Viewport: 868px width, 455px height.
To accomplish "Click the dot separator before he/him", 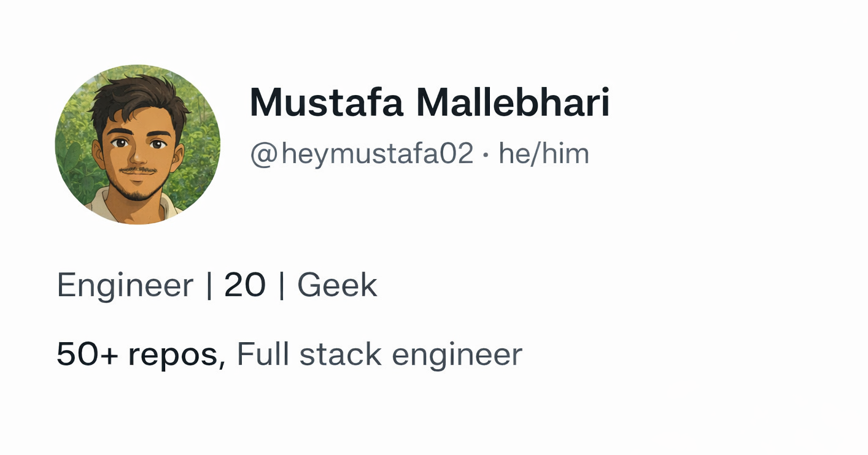I will pyautogui.click(x=486, y=155).
